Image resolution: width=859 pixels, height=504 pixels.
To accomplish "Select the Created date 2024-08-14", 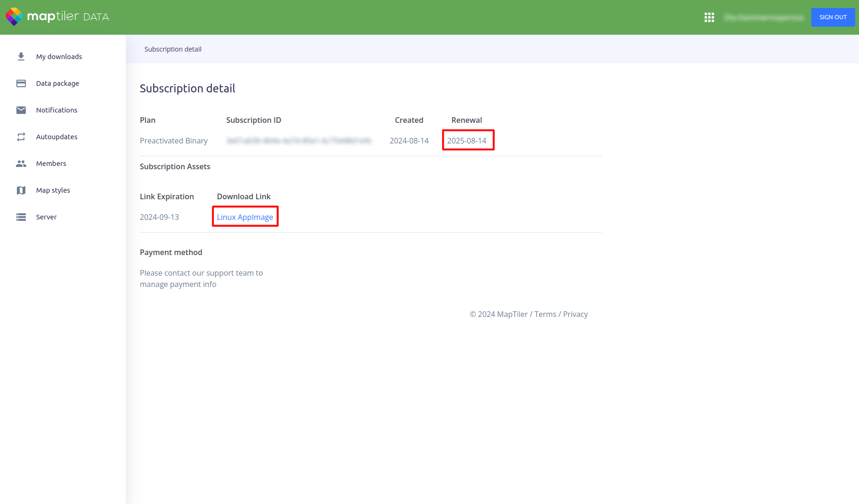I will coord(409,141).
